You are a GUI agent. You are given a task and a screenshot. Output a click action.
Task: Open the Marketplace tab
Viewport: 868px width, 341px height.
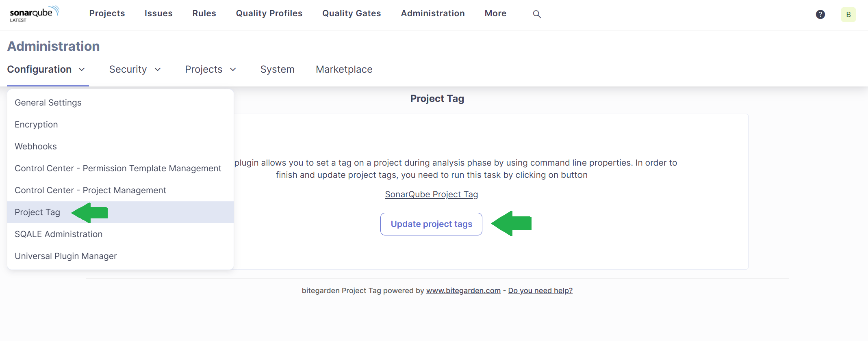point(344,69)
